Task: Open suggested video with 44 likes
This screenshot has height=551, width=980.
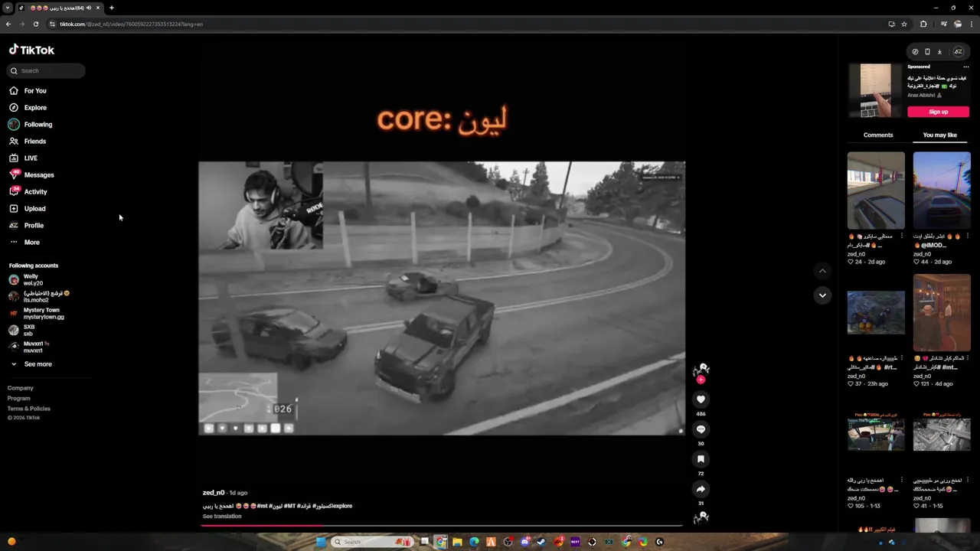Action: pyautogui.click(x=942, y=190)
